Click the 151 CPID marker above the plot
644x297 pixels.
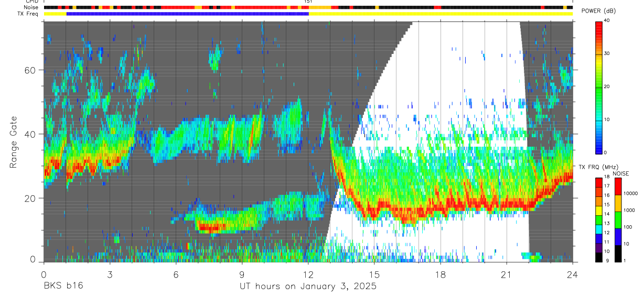[308, 2]
